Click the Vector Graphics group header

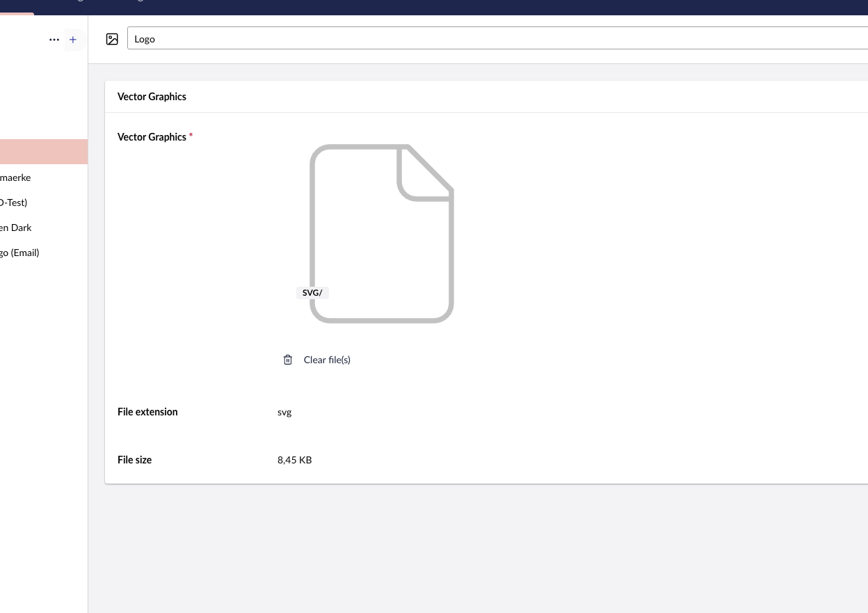(152, 97)
